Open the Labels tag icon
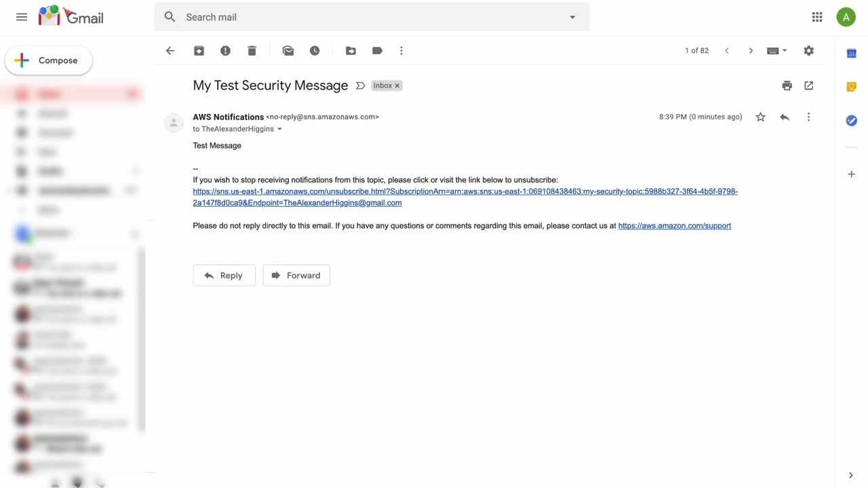 377,51
